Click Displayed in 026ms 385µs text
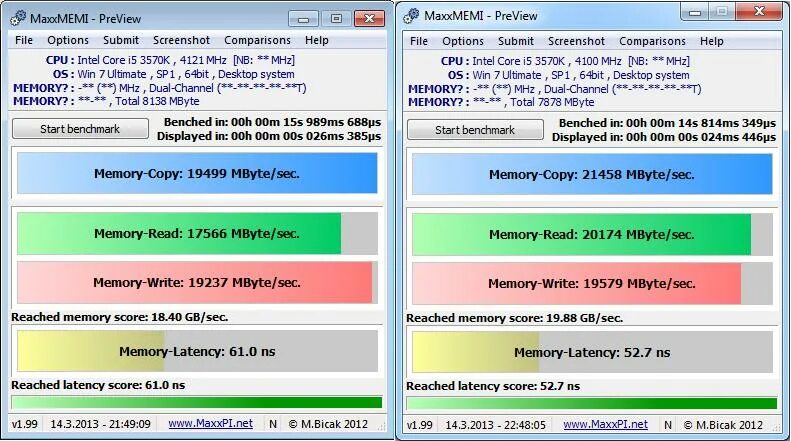Image resolution: width=791 pixels, height=441 pixels. click(x=269, y=136)
